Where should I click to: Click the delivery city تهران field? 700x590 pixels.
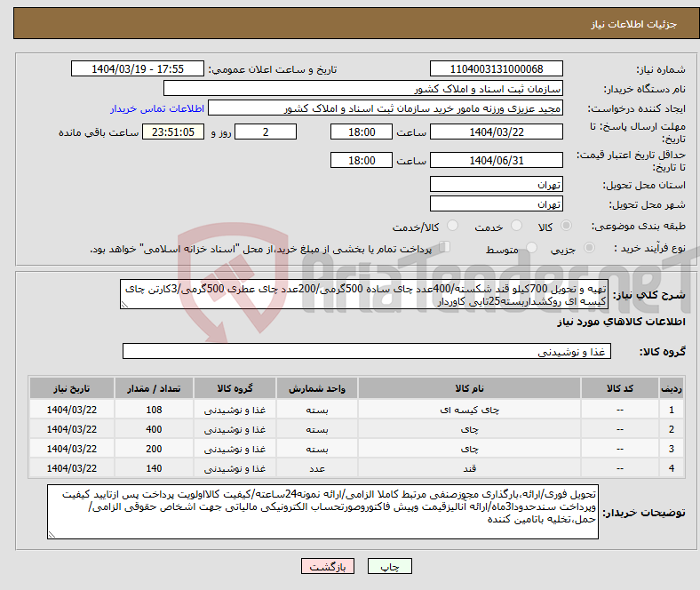click(x=497, y=203)
